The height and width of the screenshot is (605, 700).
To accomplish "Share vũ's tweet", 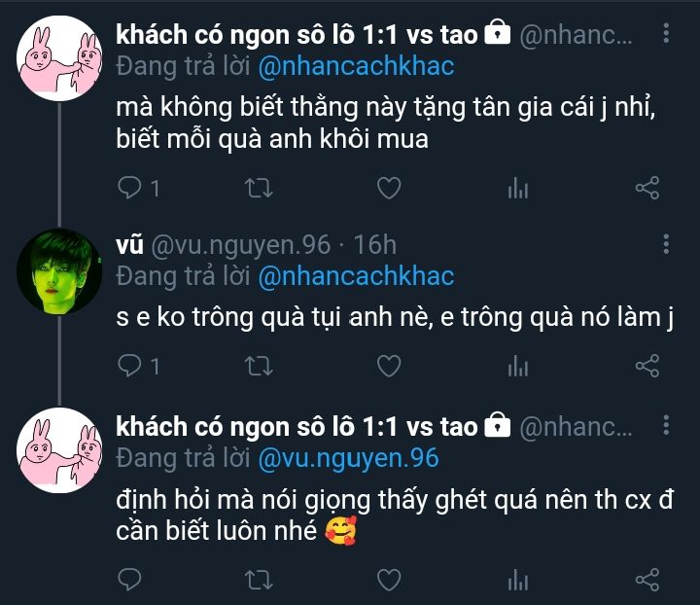I will coord(647,366).
